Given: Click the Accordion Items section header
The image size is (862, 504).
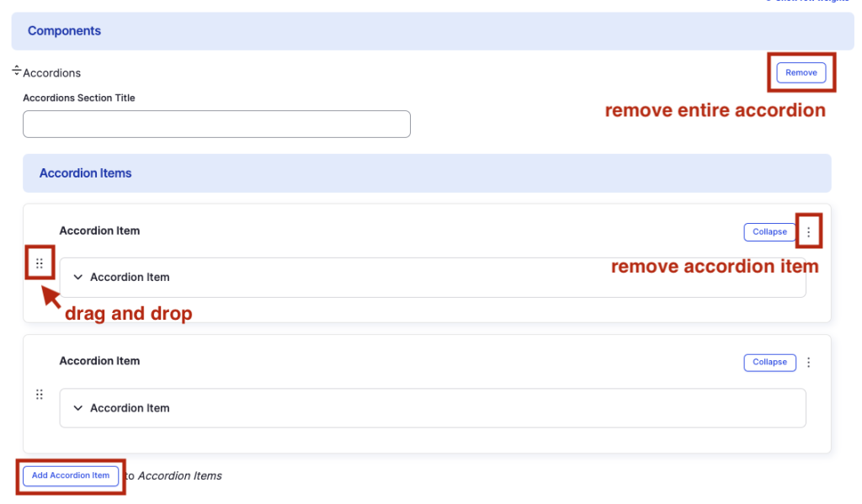Looking at the screenshot, I should click(x=86, y=173).
